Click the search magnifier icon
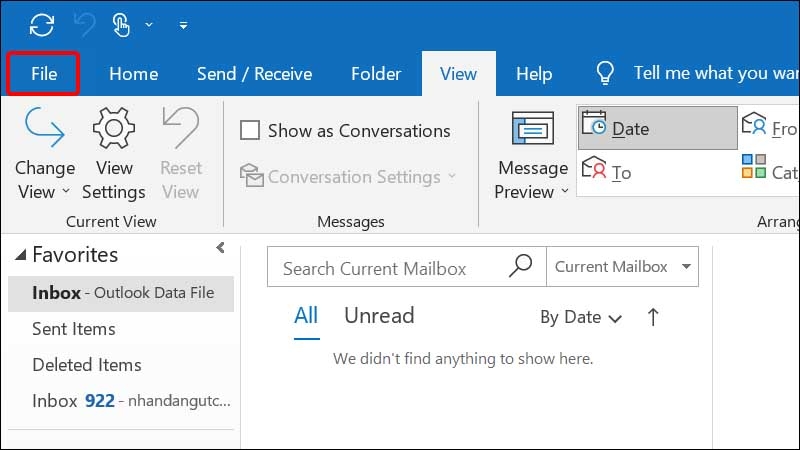 pos(520,266)
